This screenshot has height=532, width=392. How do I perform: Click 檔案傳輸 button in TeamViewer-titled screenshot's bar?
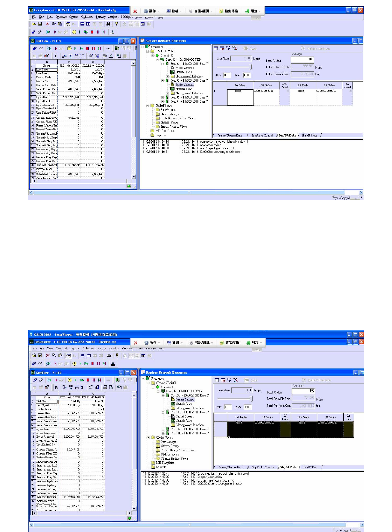[230, 343]
